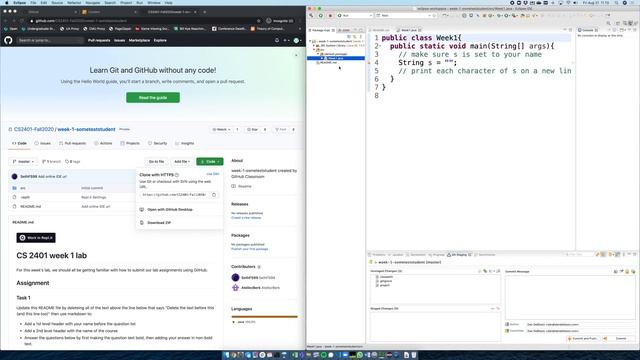The width and height of the screenshot is (640, 360).
Task: Click the src folder icon in the GitHub file list
Action: coord(14,188)
